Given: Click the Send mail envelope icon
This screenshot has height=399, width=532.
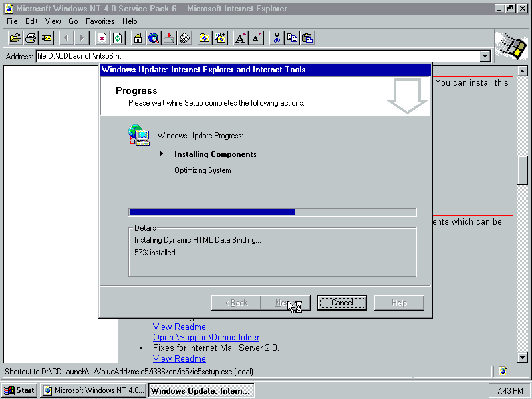Looking at the screenshot, I should 46,38.
